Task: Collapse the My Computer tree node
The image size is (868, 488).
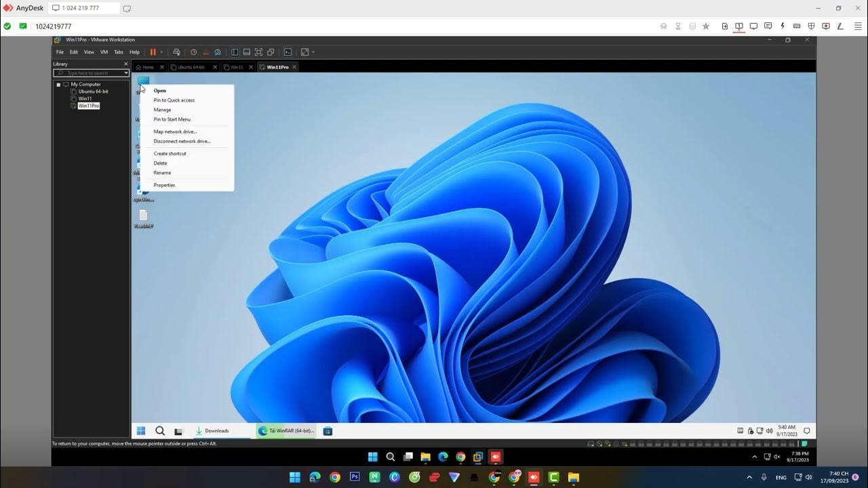Action: coord(58,85)
